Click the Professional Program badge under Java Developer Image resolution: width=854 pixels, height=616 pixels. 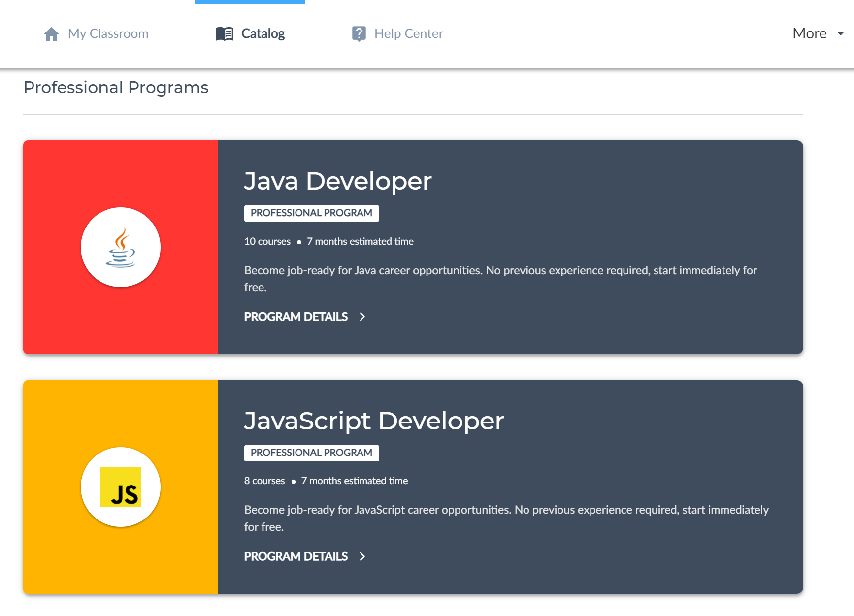point(311,213)
